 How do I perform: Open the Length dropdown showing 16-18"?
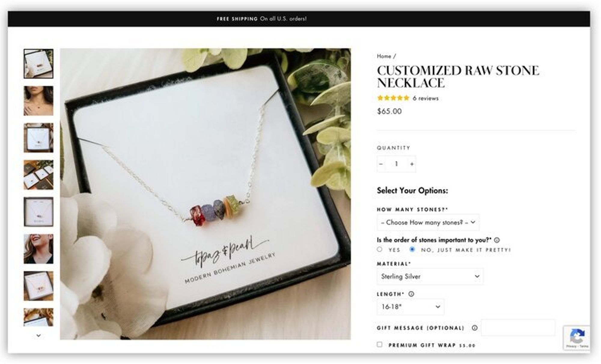click(410, 307)
